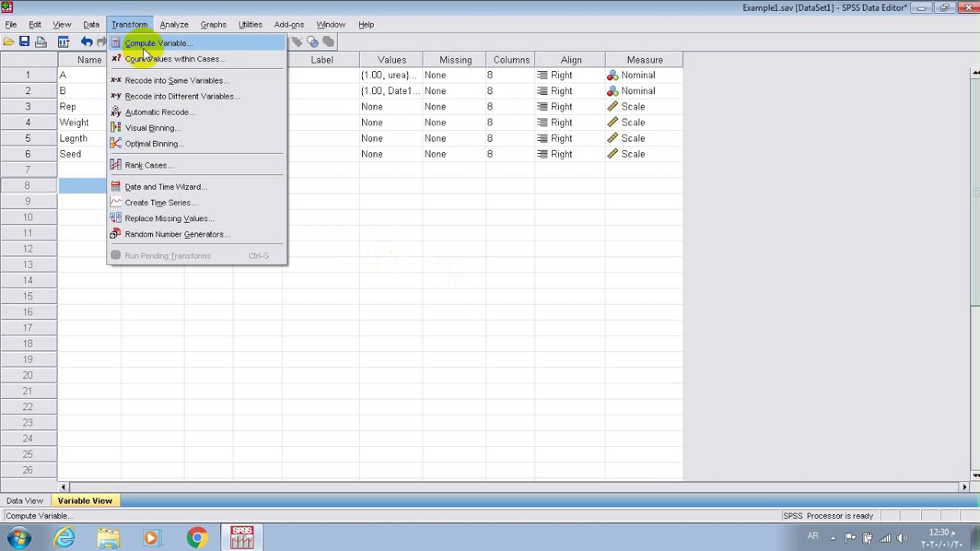This screenshot has height=551, width=980.
Task: Select the Variable View tab
Action: pyautogui.click(x=85, y=500)
